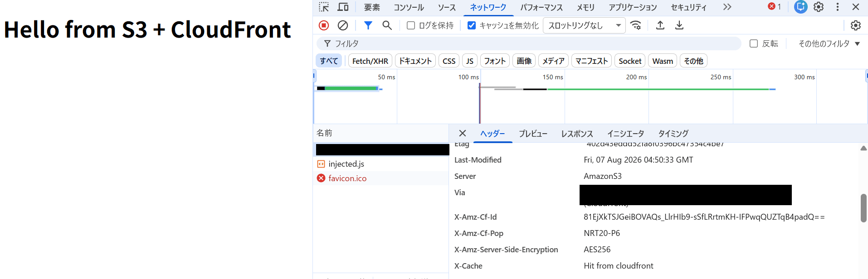Click into the フィルタ text field
Image resolution: width=868 pixels, height=279 pixels.
point(529,43)
